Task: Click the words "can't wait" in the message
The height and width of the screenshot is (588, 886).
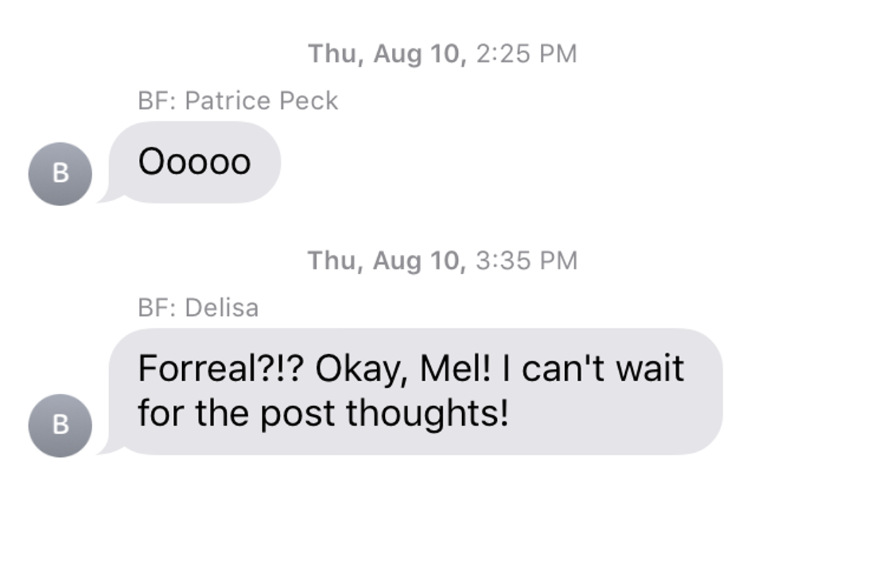Action: (602, 368)
